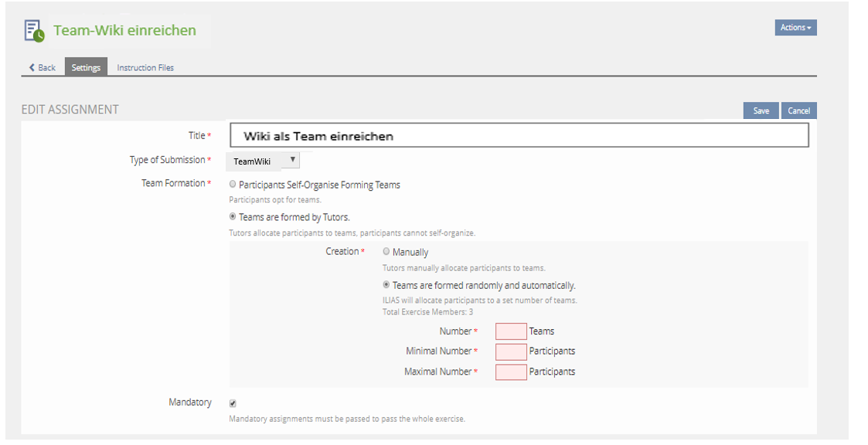This screenshot has width=868, height=445.
Task: Select Teams are formed by Tutors
Action: [233, 217]
